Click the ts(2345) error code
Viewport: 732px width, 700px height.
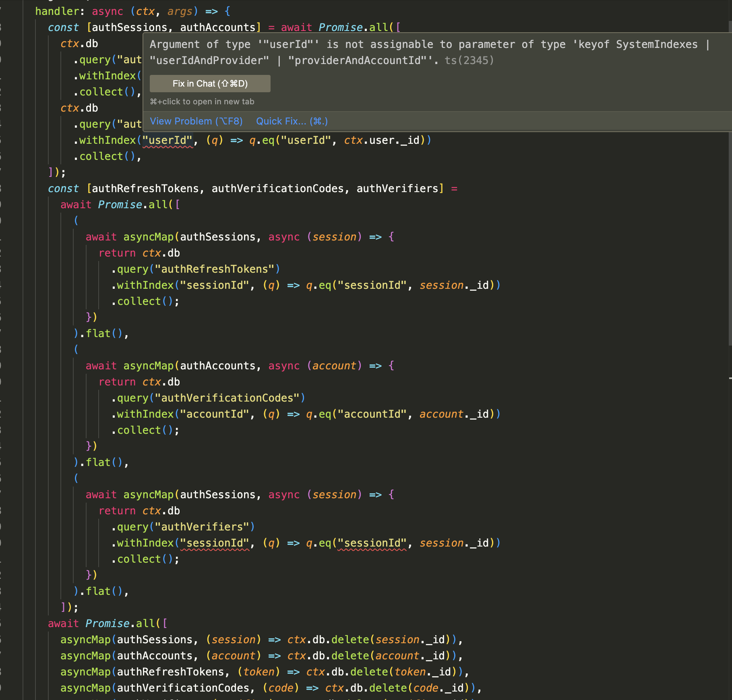(x=469, y=60)
